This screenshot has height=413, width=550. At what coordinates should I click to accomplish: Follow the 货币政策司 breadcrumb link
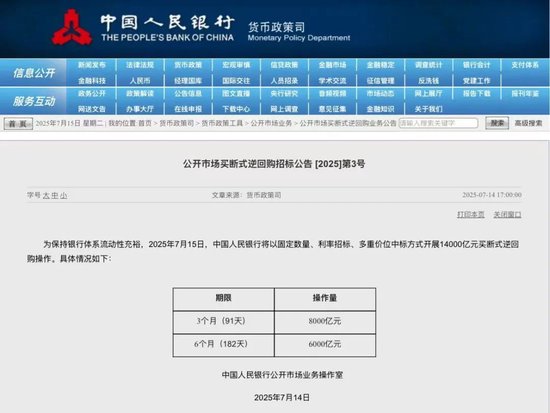click(x=177, y=123)
